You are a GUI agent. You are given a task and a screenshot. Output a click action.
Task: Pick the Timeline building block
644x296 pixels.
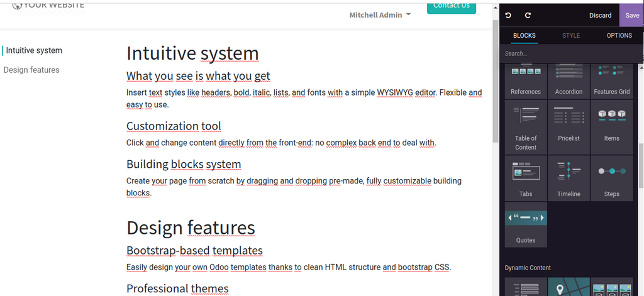[x=569, y=179]
